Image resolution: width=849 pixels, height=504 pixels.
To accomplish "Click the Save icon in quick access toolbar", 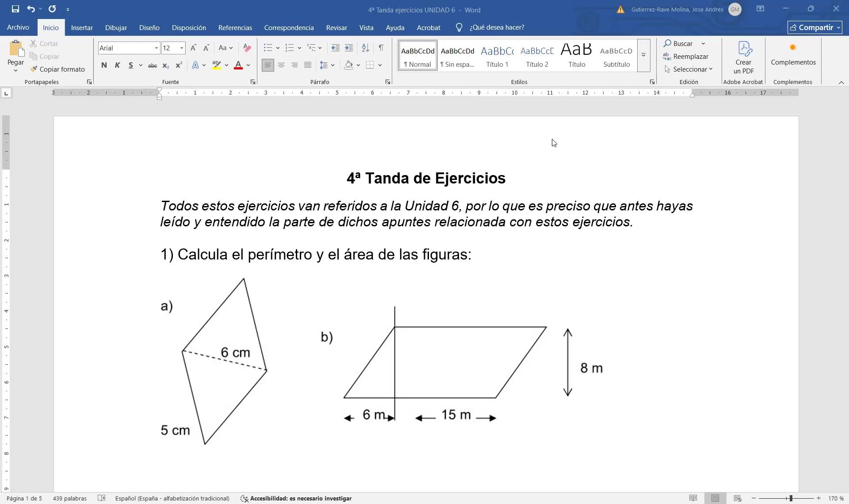I will tap(15, 9).
